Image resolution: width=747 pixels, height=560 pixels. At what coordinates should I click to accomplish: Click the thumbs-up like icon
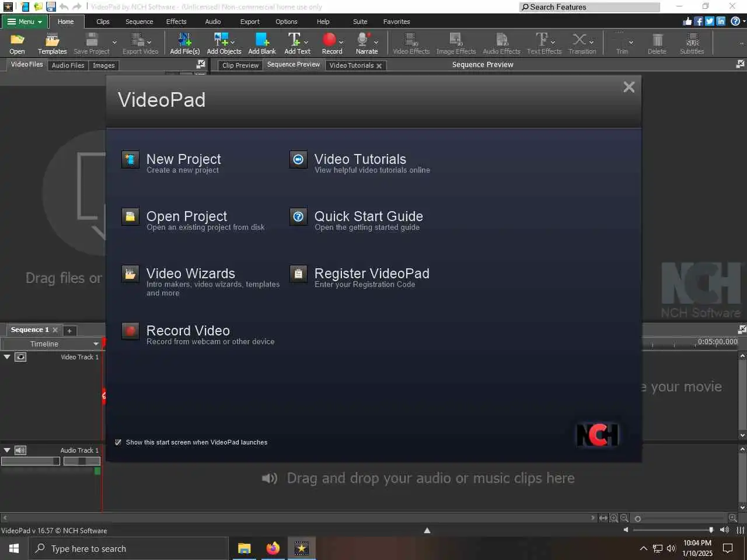click(x=687, y=21)
